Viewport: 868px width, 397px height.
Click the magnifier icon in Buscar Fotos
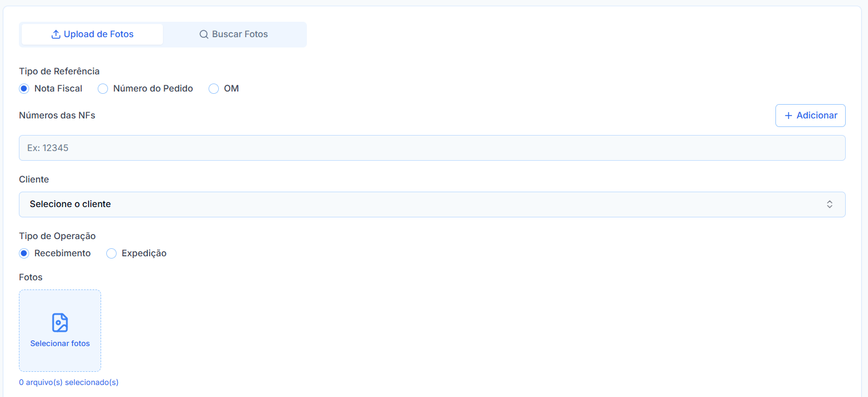[x=204, y=34]
